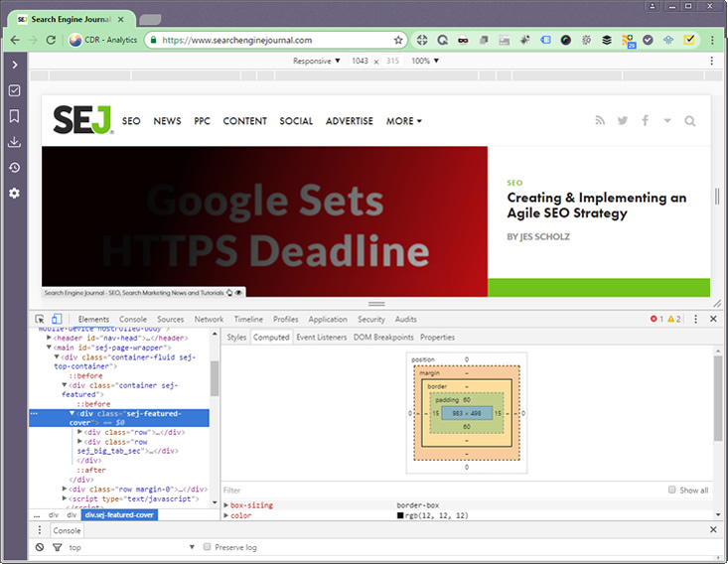Switch to the Console tab

tap(133, 319)
